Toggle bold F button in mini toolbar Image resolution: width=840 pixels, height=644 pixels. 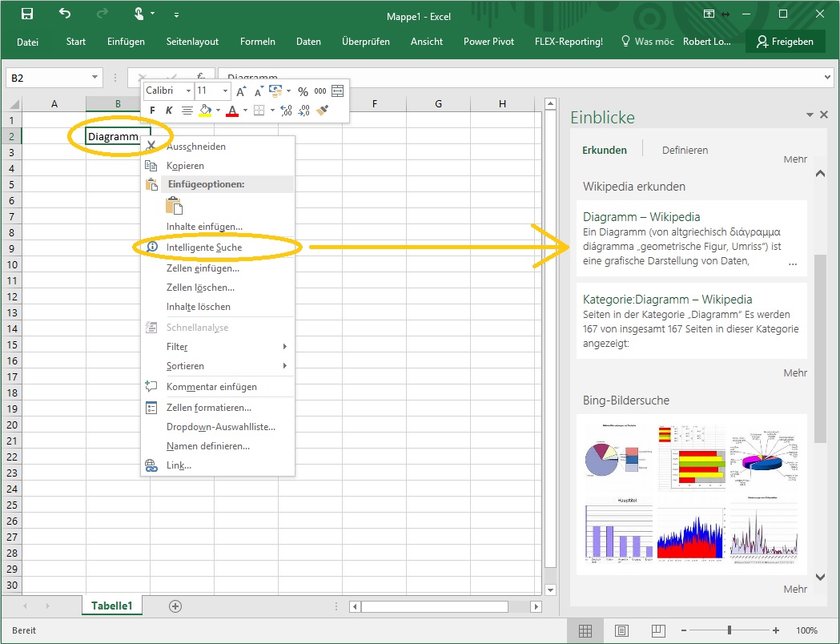tap(153, 111)
